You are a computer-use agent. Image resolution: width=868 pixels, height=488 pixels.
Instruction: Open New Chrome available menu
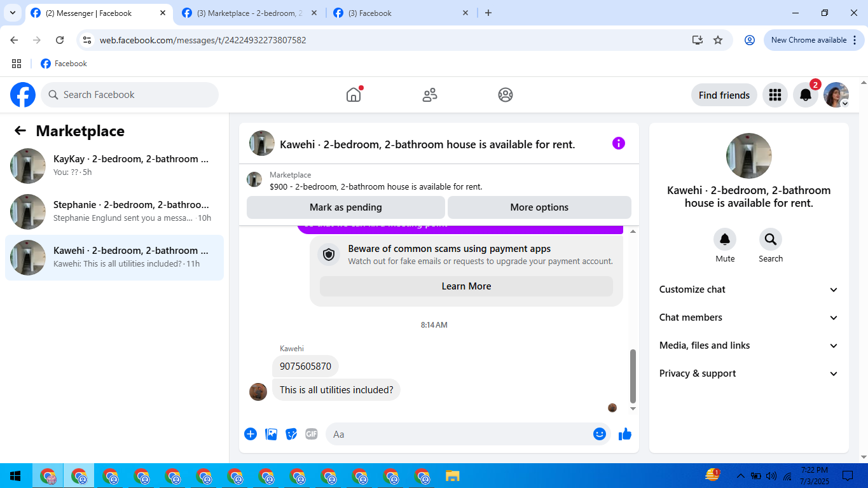[x=813, y=40]
